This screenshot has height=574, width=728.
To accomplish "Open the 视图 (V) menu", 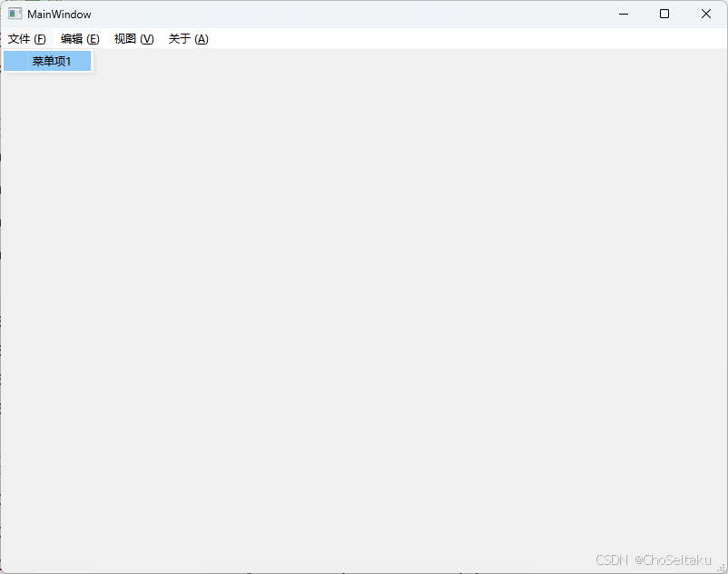I will pos(133,39).
